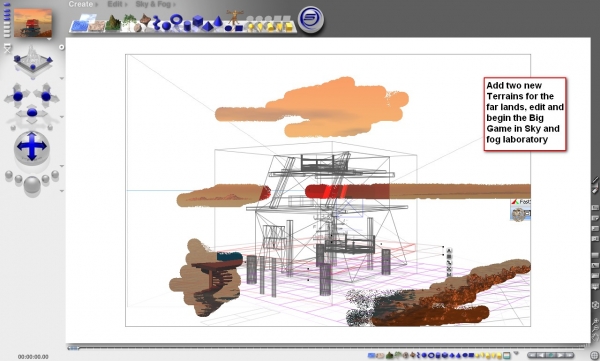The image size is (600, 361).
Task: Jump to last frame in animation controls
Action: click(x=570, y=356)
